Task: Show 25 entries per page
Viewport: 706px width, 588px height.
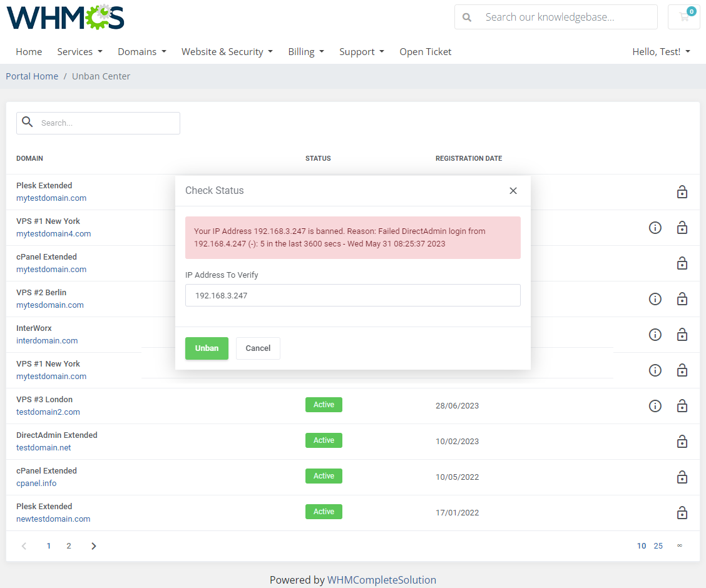Action: [x=658, y=546]
